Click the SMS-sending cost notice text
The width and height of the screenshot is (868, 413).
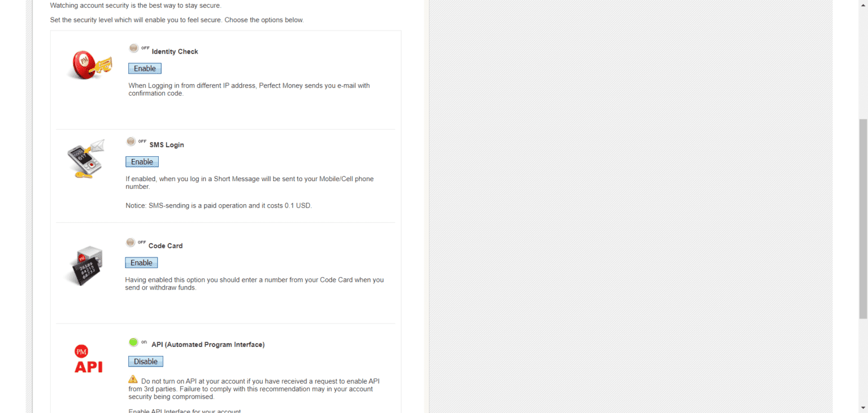tap(219, 206)
